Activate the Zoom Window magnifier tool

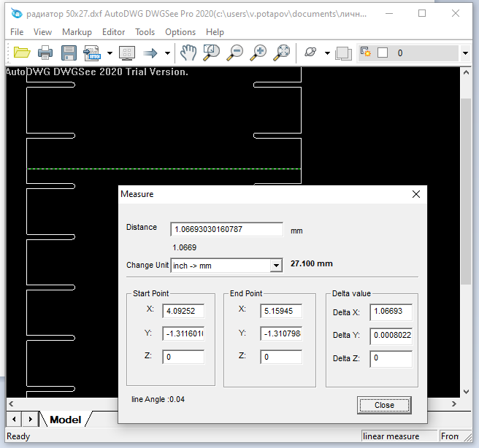212,53
